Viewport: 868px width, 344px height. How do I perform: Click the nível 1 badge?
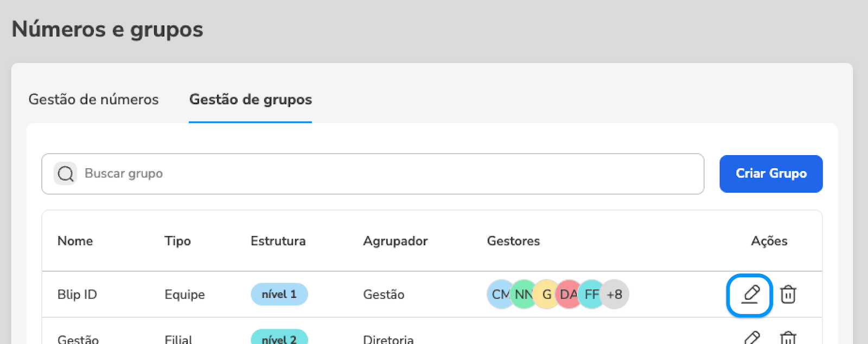(x=279, y=295)
